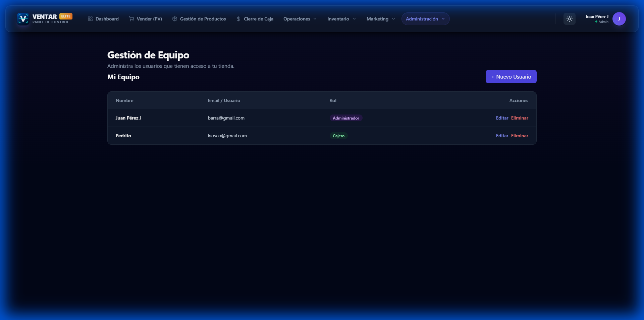Click the Administrador role badge
Image resolution: width=644 pixels, height=320 pixels.
346,118
